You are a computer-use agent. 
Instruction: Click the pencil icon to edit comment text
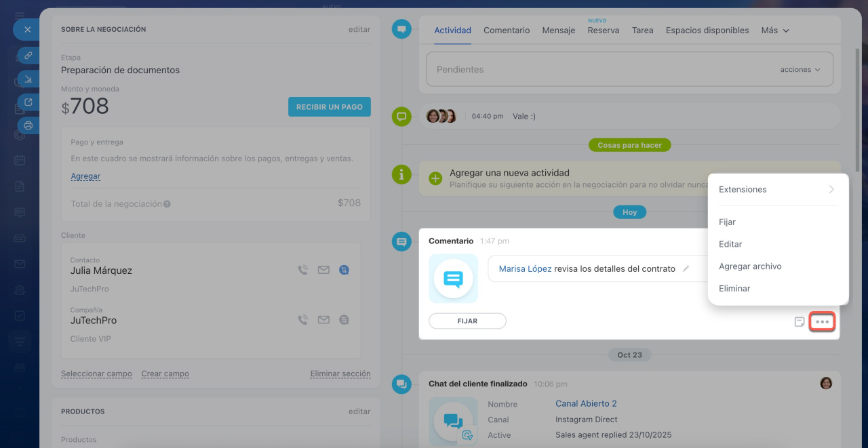(686, 269)
